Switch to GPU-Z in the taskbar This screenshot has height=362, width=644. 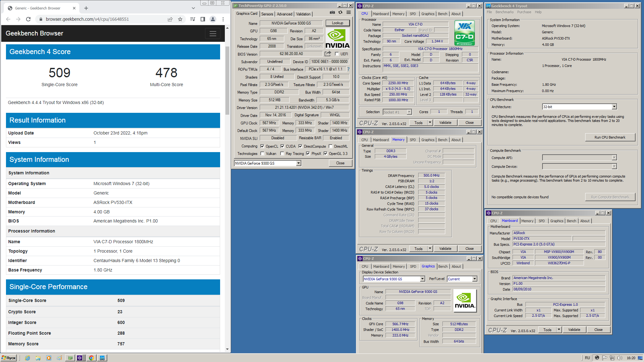[x=70, y=358]
